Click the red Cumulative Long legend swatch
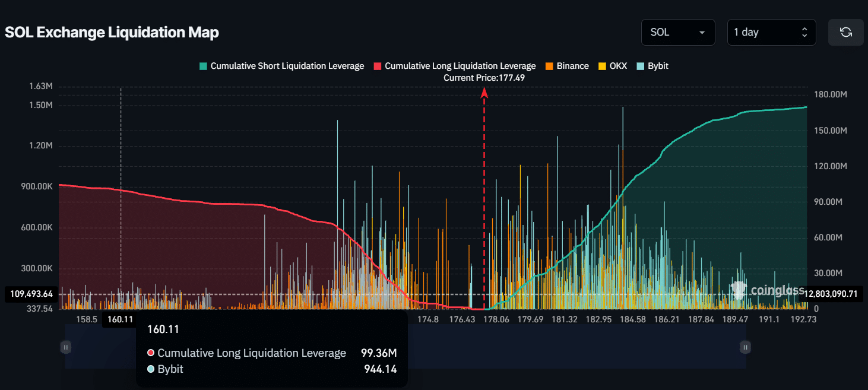This screenshot has width=868, height=390. pyautogui.click(x=378, y=66)
